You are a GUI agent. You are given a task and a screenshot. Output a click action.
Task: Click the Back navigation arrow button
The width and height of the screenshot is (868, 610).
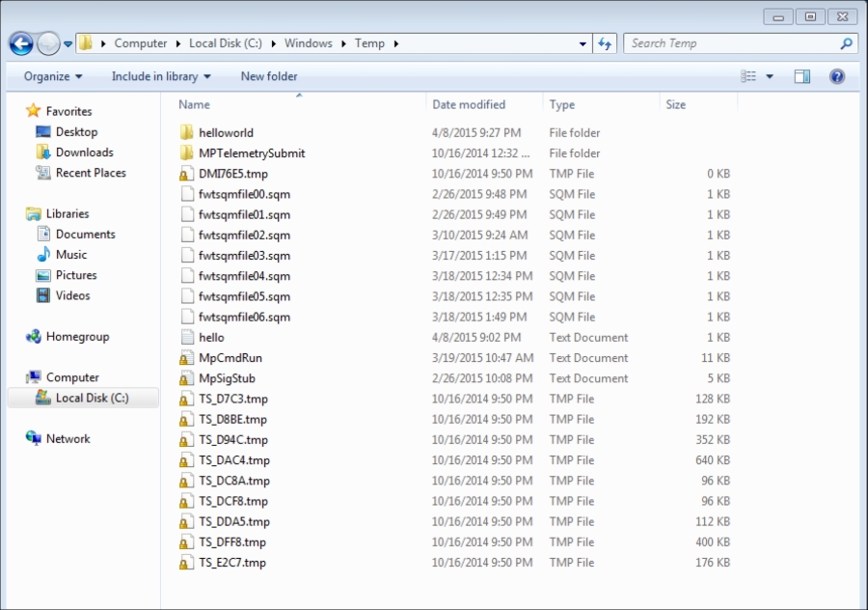click(x=21, y=43)
